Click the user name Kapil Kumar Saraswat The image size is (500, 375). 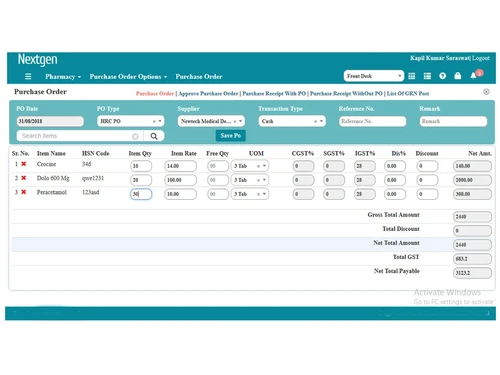pos(440,58)
